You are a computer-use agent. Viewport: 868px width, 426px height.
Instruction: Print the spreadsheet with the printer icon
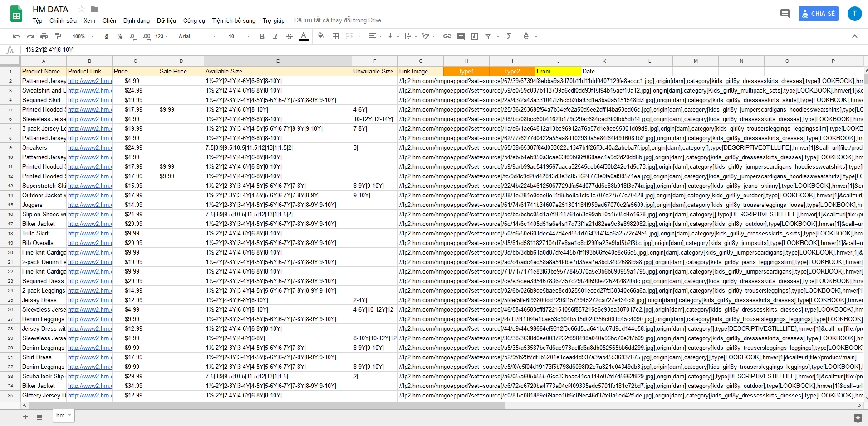tap(44, 36)
